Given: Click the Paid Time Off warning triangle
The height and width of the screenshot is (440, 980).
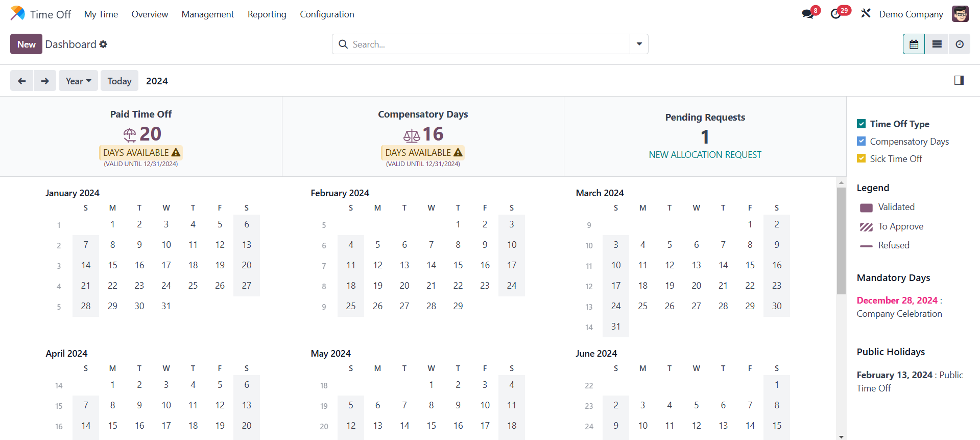Looking at the screenshot, I should coord(176,152).
